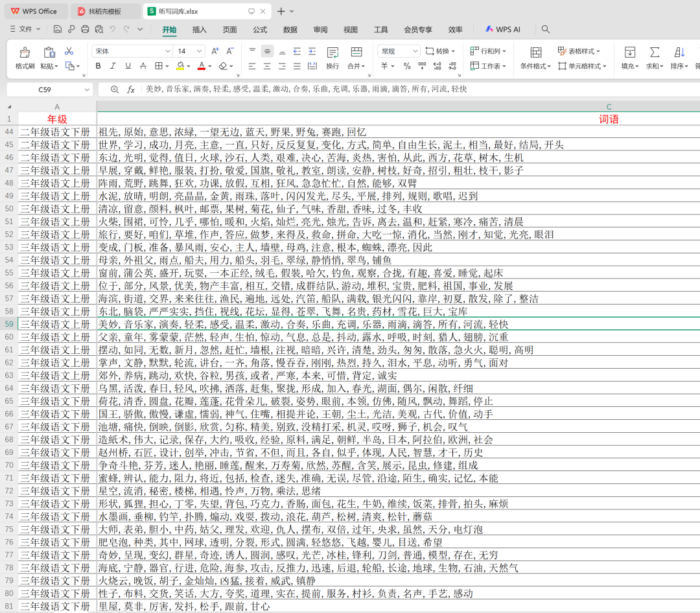Click the Borders grid icon
Image resolution: width=700 pixels, height=613 pixels.
click(x=159, y=66)
